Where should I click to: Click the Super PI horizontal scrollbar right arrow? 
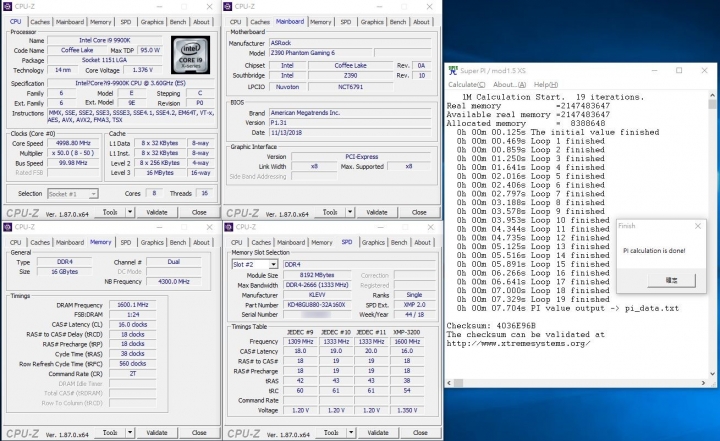tap(703, 382)
